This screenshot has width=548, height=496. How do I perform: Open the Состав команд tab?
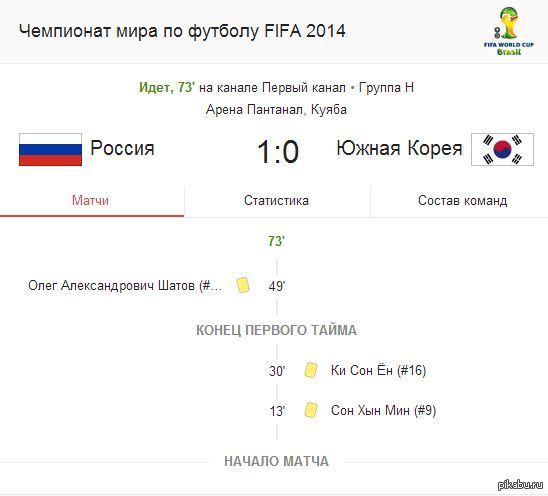point(462,201)
